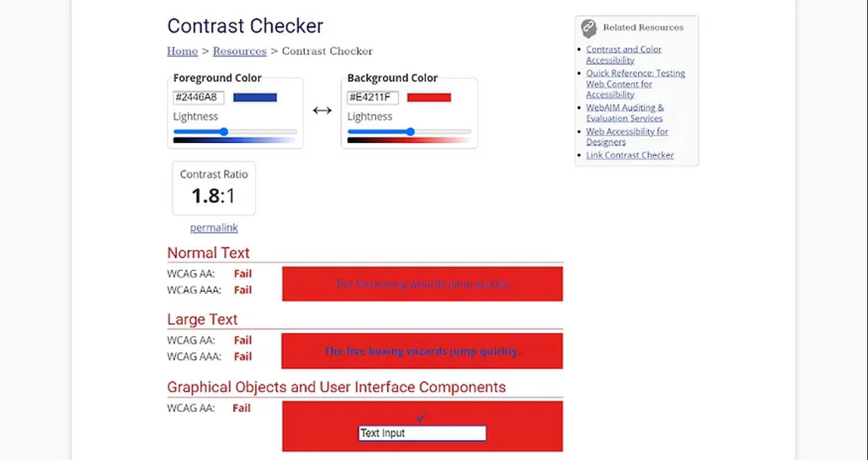This screenshot has height=460, width=868.
Task: Open Web Accessibility for Designers link
Action: click(x=627, y=136)
